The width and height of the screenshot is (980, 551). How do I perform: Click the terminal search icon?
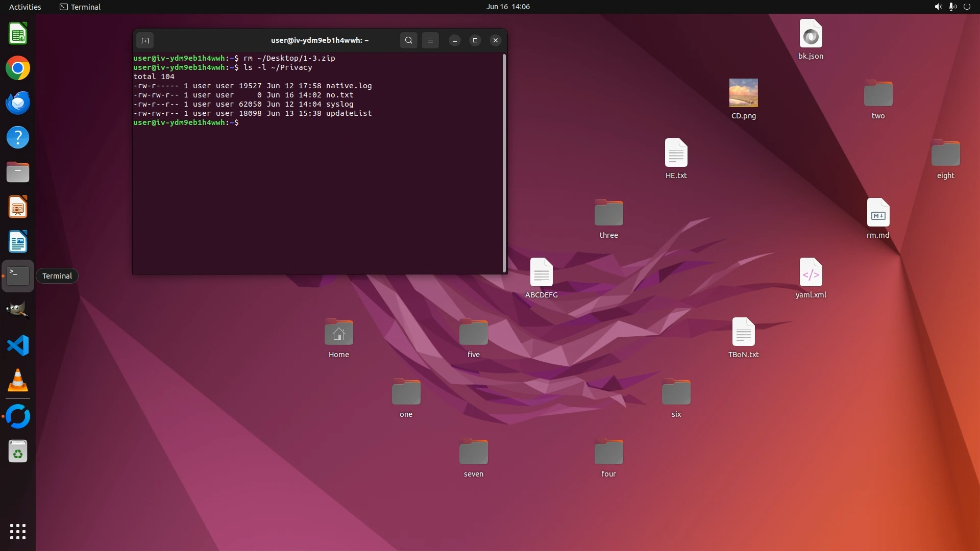click(x=408, y=40)
